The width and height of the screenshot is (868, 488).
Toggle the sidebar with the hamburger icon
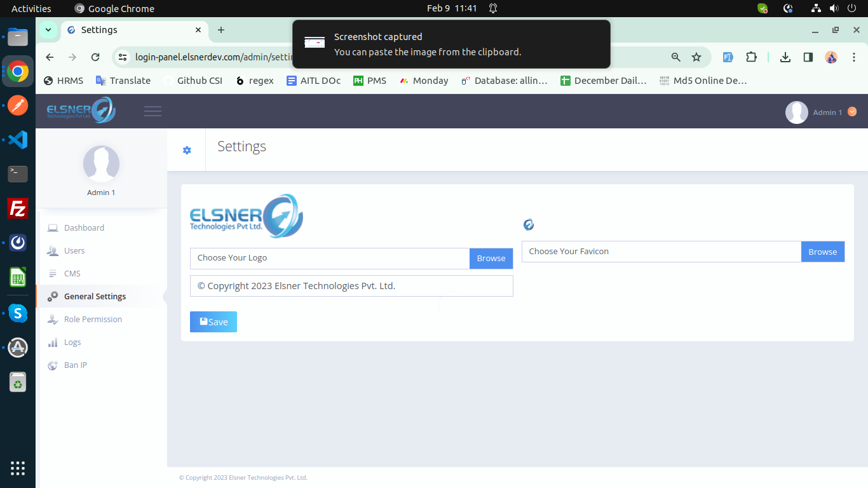coord(153,111)
